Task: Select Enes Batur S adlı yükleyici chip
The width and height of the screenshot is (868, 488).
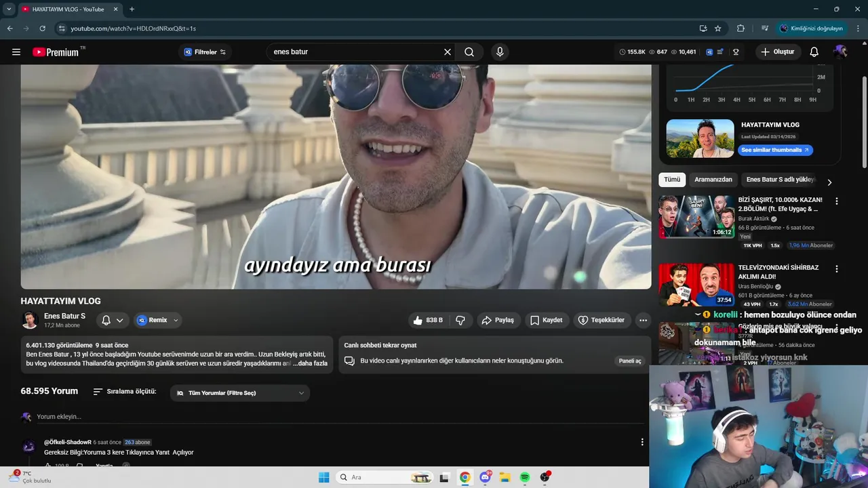Action: coord(780,180)
